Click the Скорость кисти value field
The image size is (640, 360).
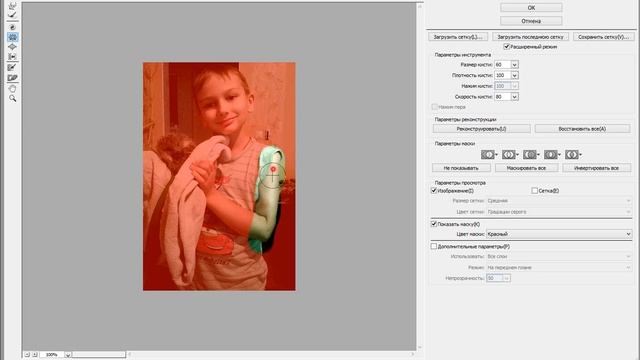click(x=502, y=97)
